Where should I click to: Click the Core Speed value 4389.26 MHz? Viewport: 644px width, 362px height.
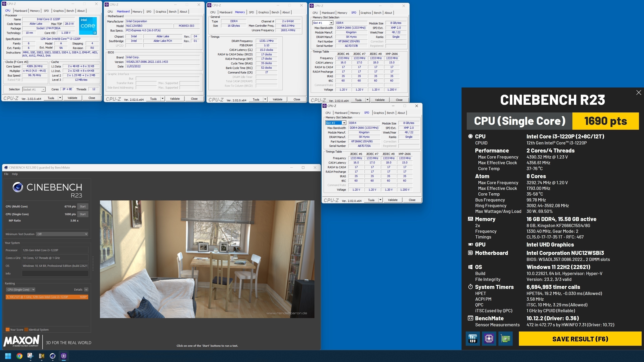35,66
